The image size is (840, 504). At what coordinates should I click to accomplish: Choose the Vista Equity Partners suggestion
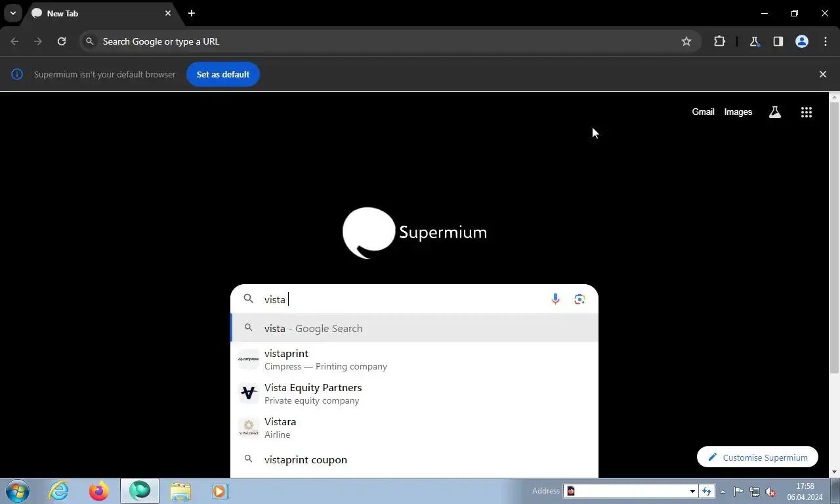pos(414,394)
